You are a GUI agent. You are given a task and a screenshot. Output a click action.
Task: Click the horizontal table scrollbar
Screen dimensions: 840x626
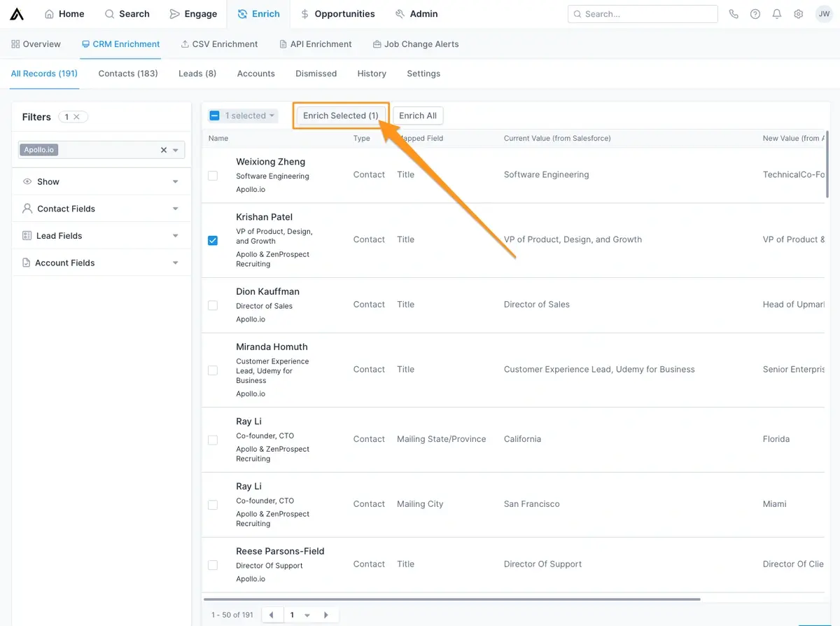click(x=452, y=599)
